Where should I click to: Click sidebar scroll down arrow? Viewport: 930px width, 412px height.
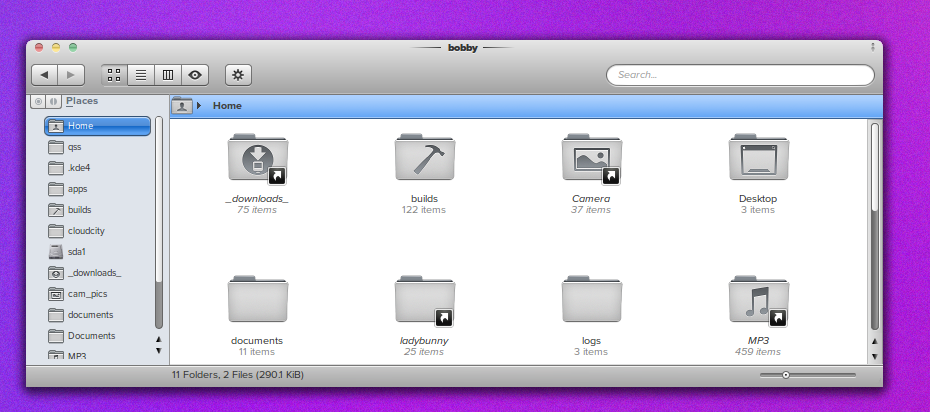pyautogui.click(x=159, y=350)
